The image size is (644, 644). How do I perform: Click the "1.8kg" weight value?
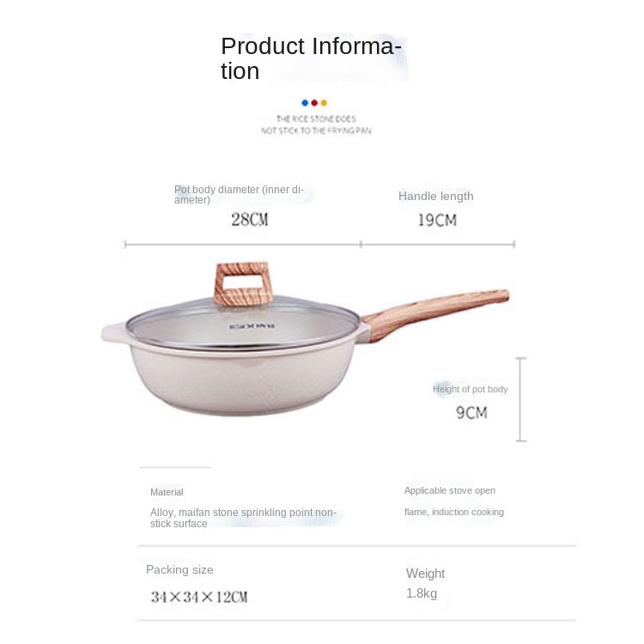(422, 593)
